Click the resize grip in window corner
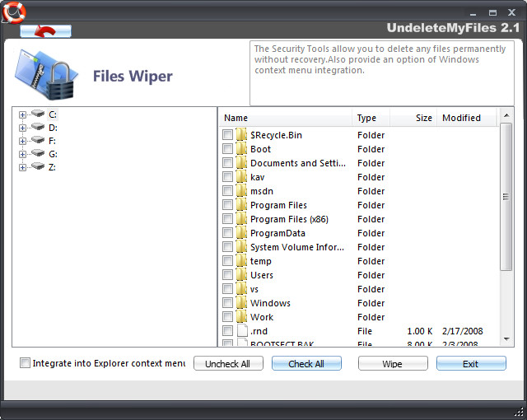This screenshot has width=527, height=420. click(x=520, y=413)
